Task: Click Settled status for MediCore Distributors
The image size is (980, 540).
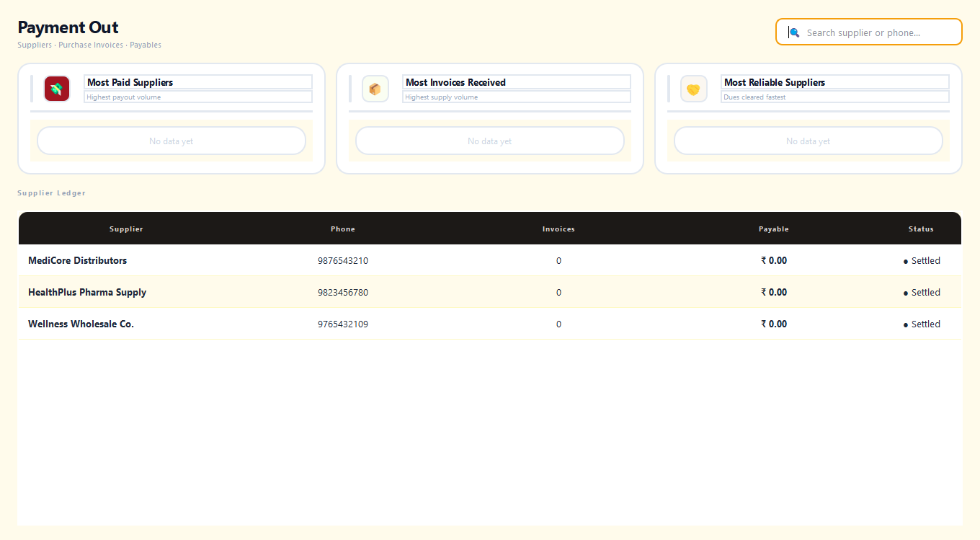Action: click(922, 260)
